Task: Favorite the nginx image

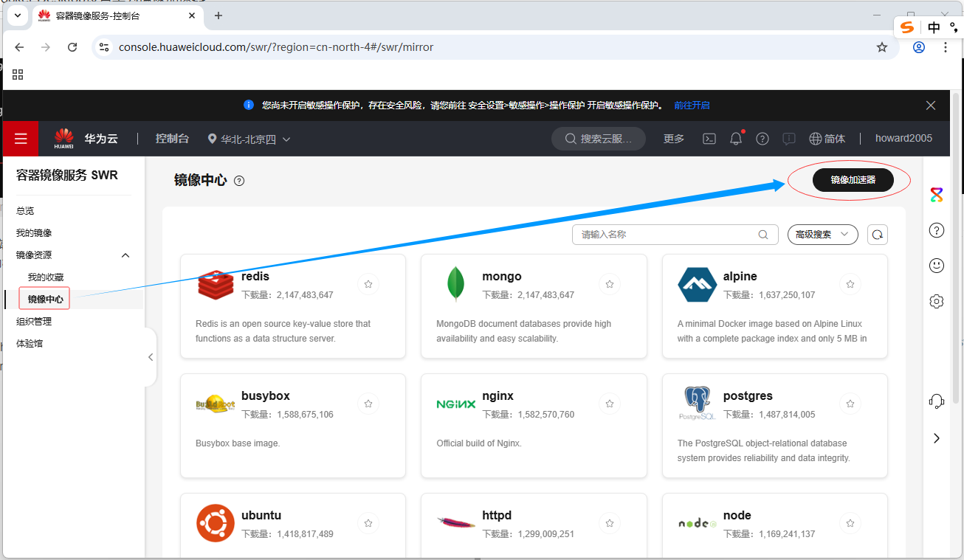Action: (609, 404)
